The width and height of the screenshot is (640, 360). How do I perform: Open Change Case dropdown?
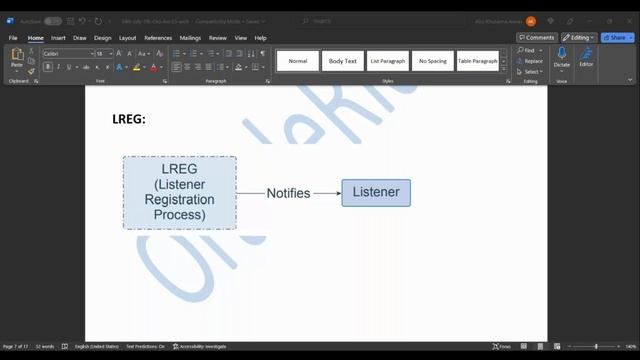point(144,53)
